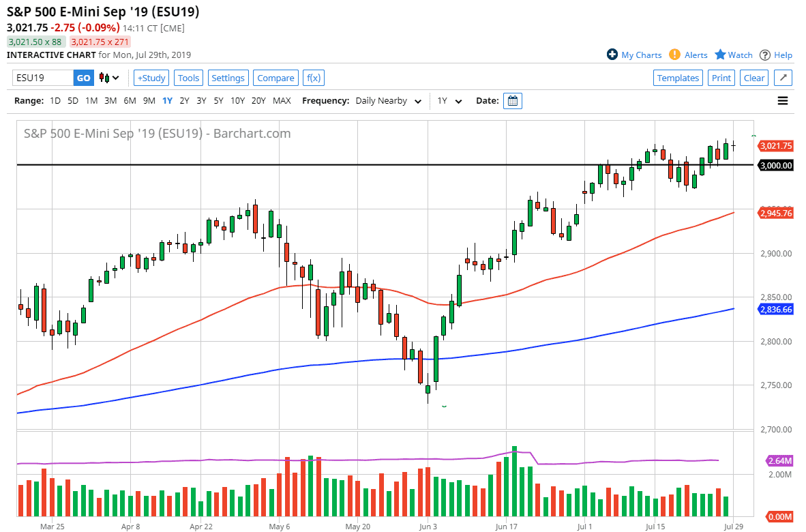Open the hamburger menu on the chart toolbar
Viewport: 806px width, 532px height.
pos(783,100)
